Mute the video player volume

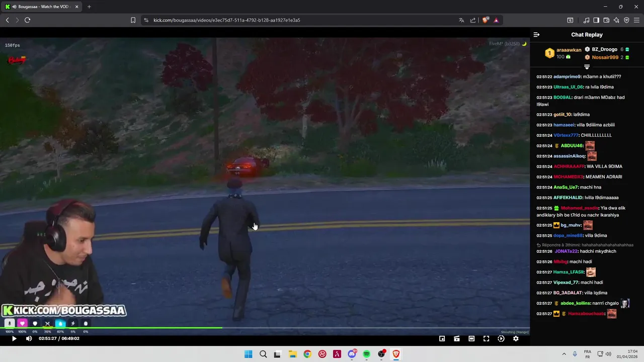pos(29,339)
